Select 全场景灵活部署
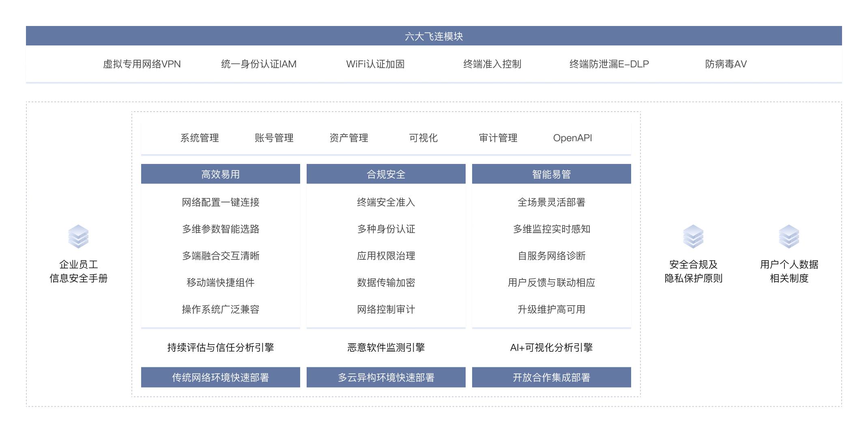The width and height of the screenshot is (868, 433). point(552,202)
